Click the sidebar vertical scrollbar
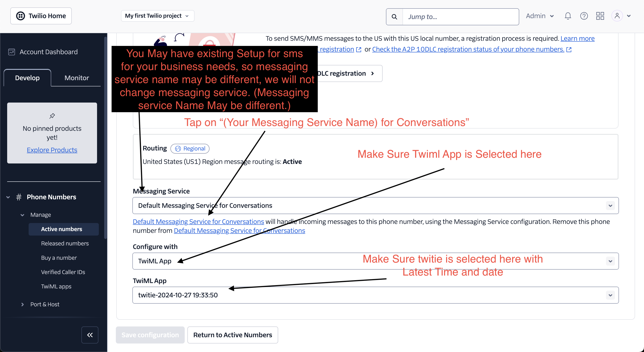 [x=106, y=138]
